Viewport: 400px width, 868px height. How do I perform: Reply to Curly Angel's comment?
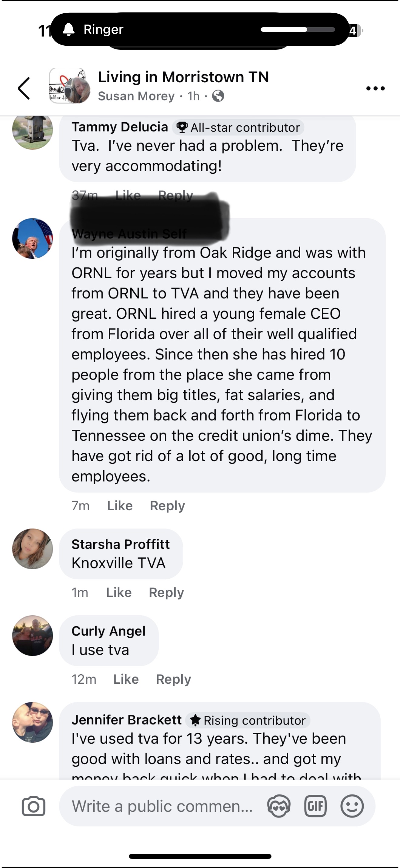click(173, 679)
